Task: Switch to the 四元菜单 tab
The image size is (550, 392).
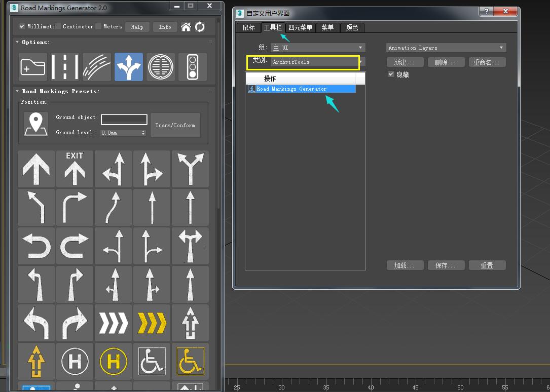Action: click(300, 27)
